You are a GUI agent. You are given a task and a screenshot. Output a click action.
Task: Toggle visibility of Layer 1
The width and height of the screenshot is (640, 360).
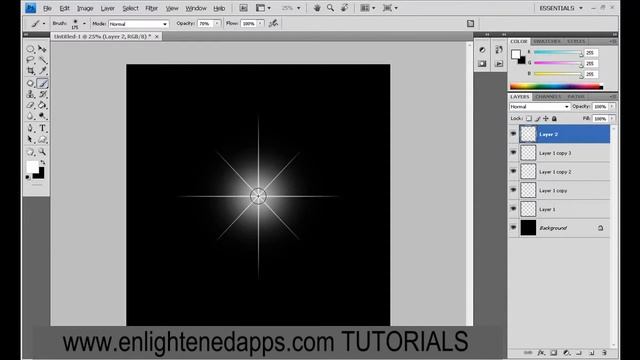[x=513, y=209]
